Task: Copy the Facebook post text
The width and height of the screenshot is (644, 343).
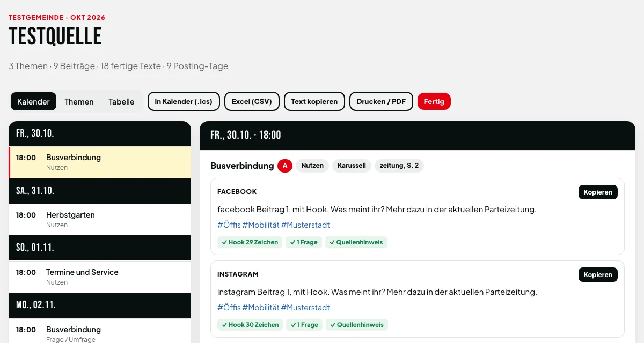Action: 598,192
